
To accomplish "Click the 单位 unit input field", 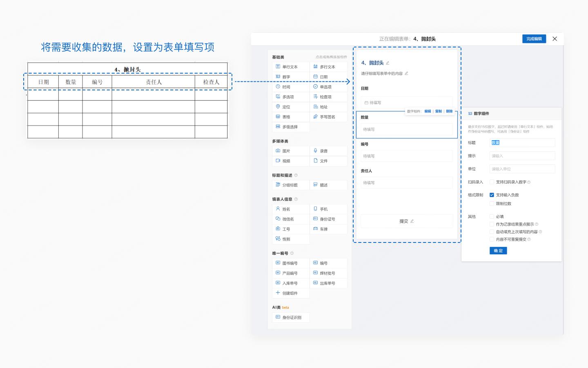I will [522, 169].
